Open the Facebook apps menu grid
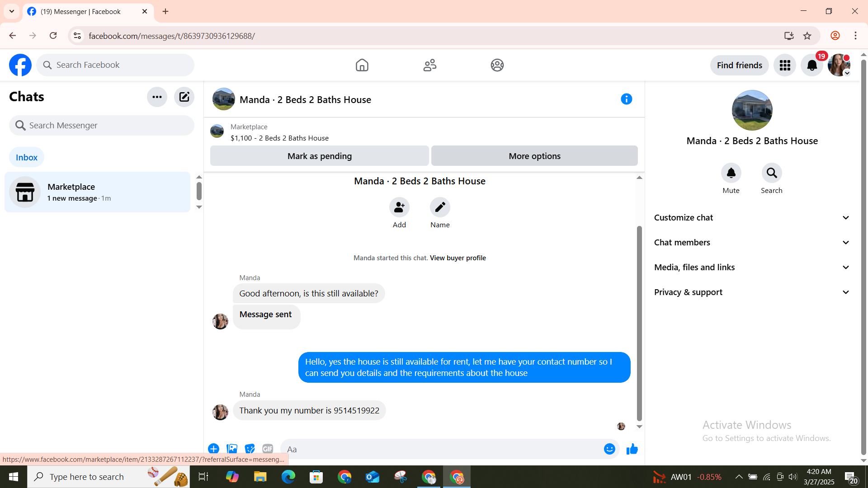 pos(785,66)
